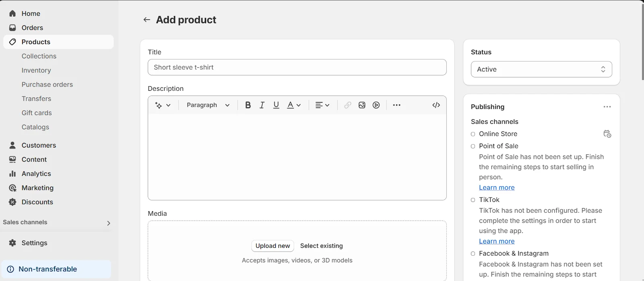This screenshot has height=281, width=644.
Task: Open the text color dropdown
Action: pos(294,105)
